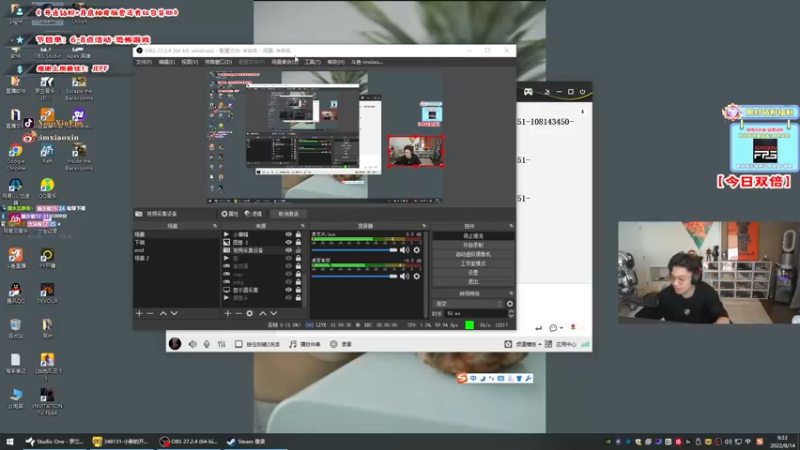
Task: Open properties for the selected OBS source
Action: click(x=230, y=214)
